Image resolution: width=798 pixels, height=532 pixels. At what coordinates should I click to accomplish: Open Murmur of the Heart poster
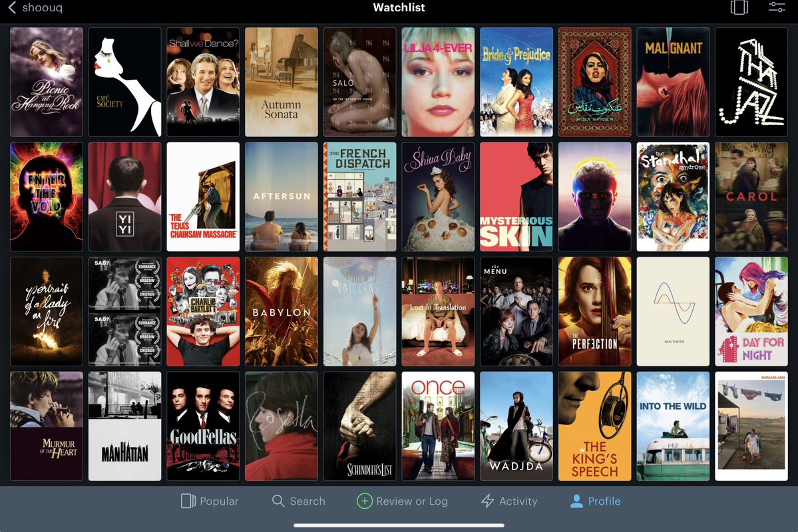(47, 426)
